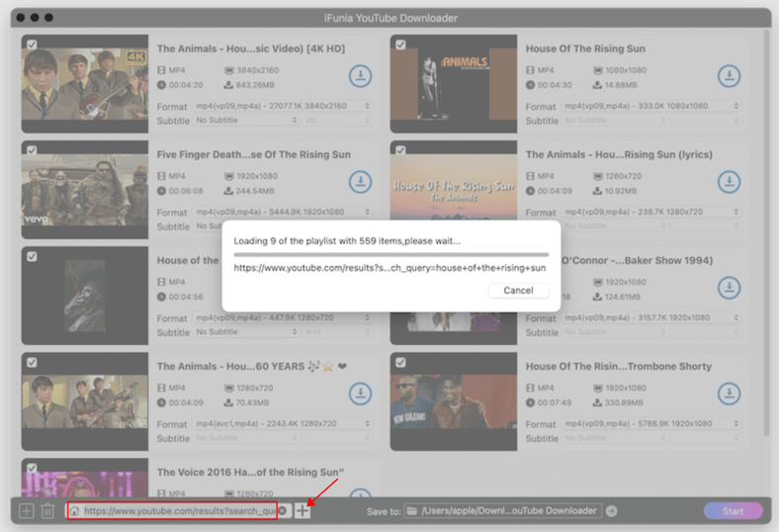The image size is (779, 532).
Task: Clear the URL with the X icon
Action: [282, 511]
